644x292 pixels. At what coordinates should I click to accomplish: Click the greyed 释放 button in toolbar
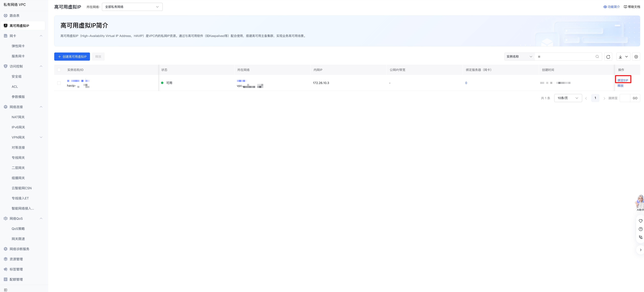(x=98, y=57)
